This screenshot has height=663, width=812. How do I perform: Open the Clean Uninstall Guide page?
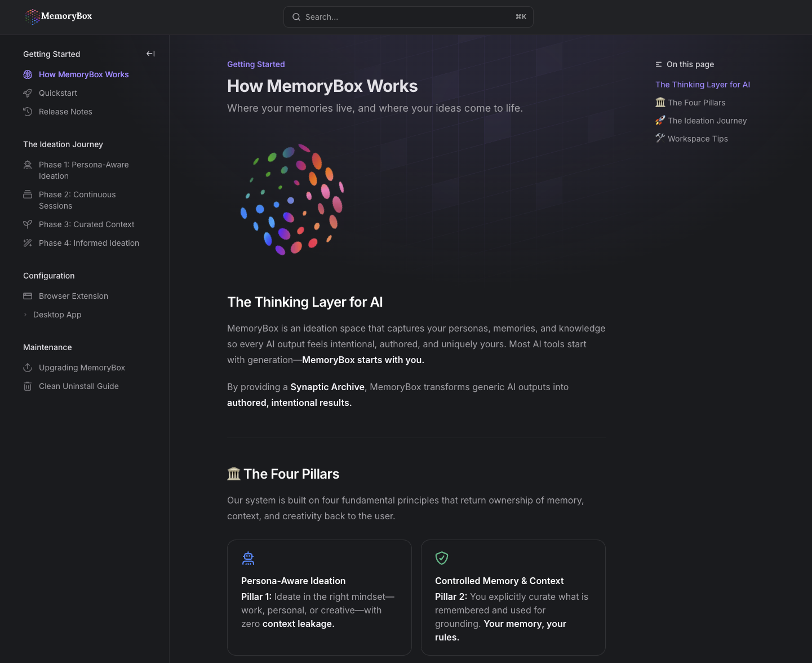(79, 386)
